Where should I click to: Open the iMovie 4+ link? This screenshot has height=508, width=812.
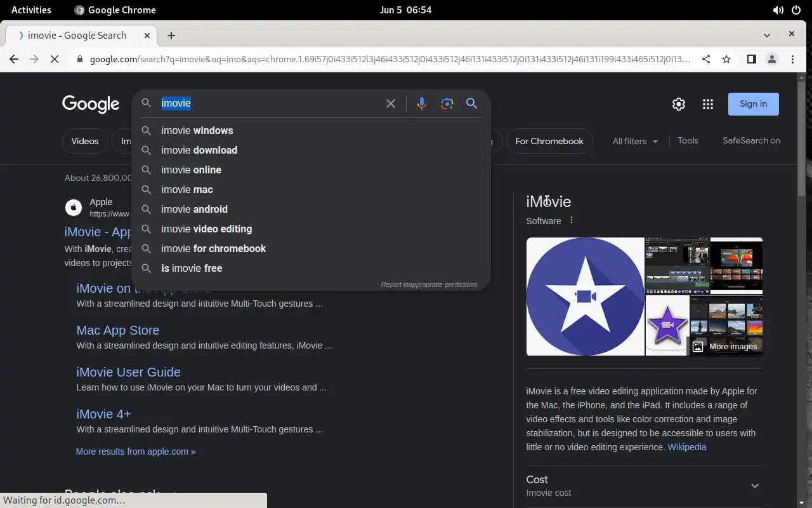point(103,414)
